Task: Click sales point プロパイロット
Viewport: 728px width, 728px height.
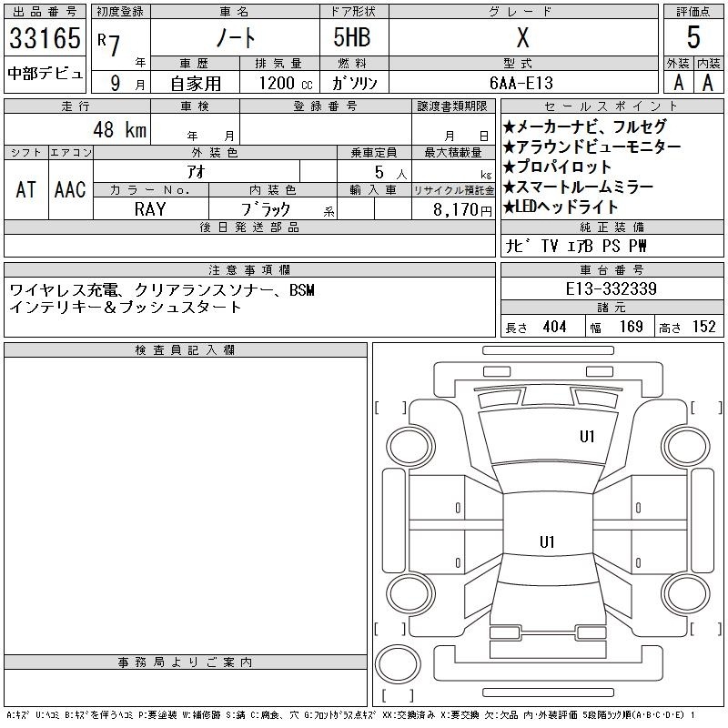Action: pyautogui.click(x=558, y=167)
